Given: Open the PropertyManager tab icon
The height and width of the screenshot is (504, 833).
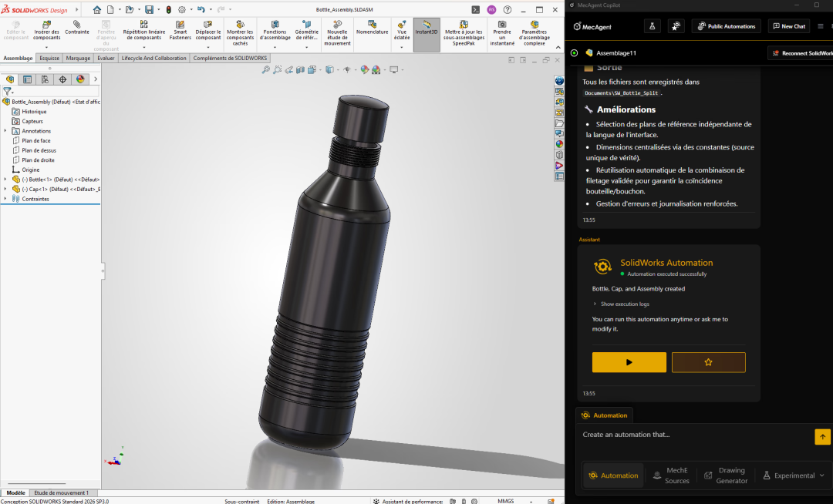Looking at the screenshot, I should pos(27,79).
